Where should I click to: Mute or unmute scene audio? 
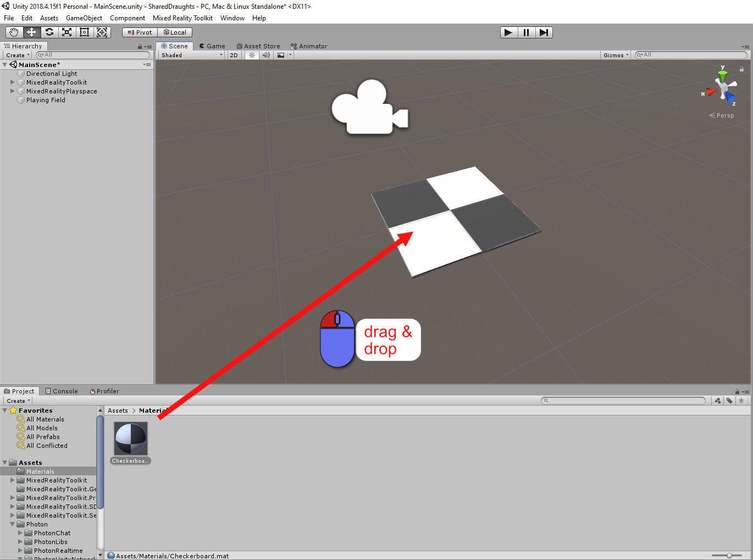tap(266, 55)
